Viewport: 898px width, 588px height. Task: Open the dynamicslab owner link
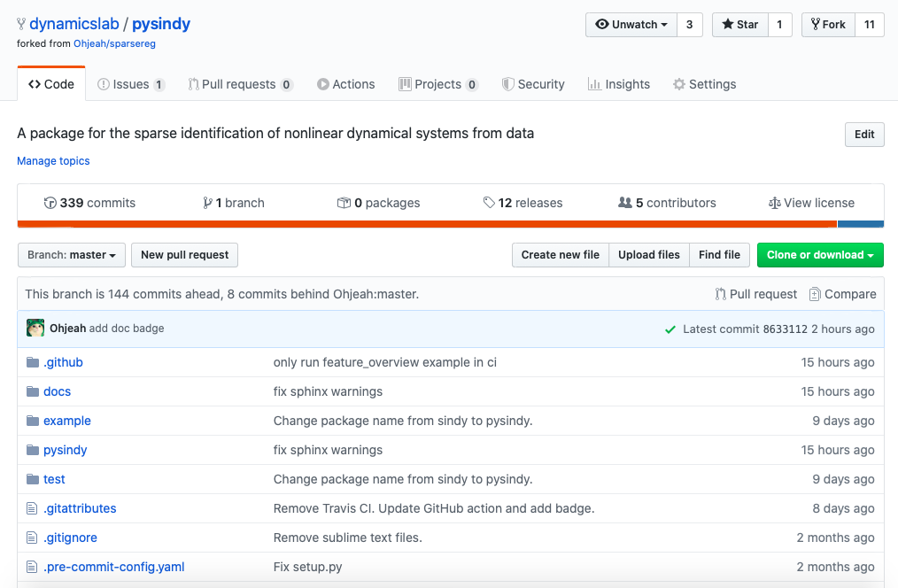74,24
